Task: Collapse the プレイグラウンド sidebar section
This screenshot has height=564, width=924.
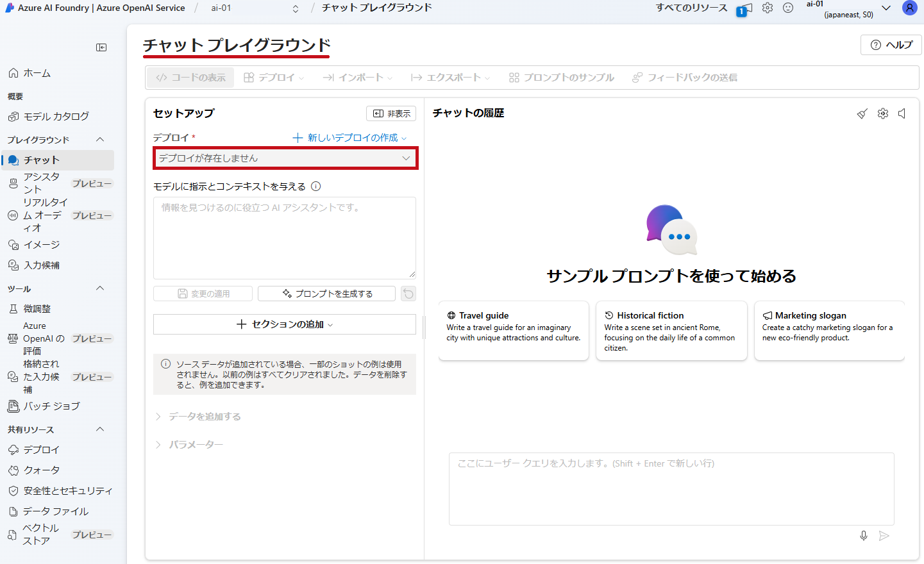Action: pos(100,140)
